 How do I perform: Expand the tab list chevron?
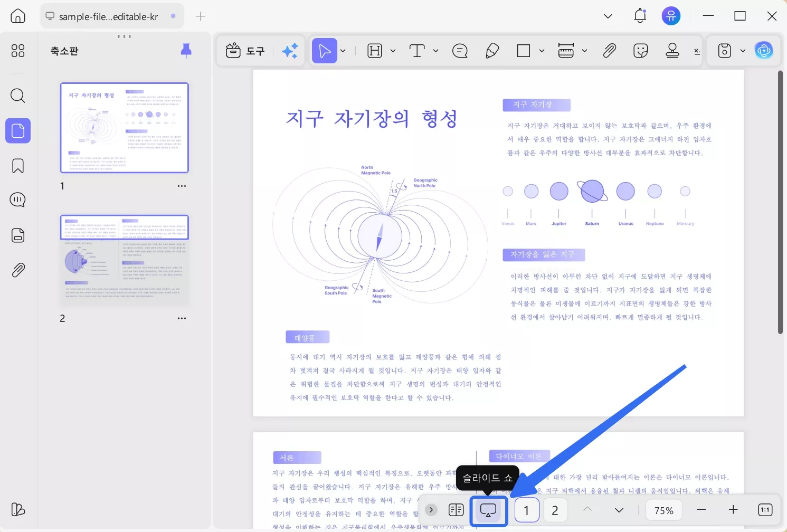608,16
